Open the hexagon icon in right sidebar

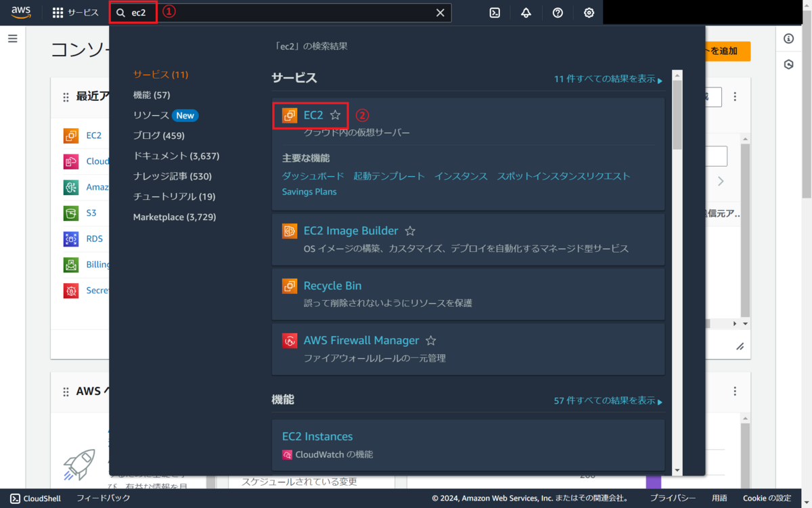click(788, 64)
